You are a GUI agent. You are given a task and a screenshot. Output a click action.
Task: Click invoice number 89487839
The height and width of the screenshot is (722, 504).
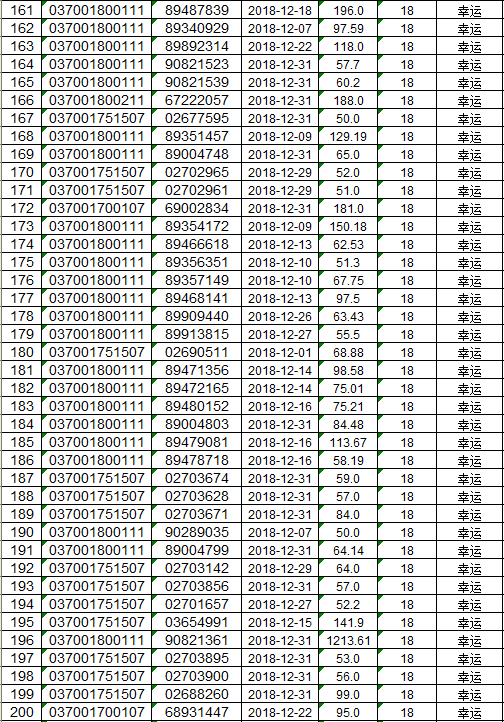(x=197, y=10)
